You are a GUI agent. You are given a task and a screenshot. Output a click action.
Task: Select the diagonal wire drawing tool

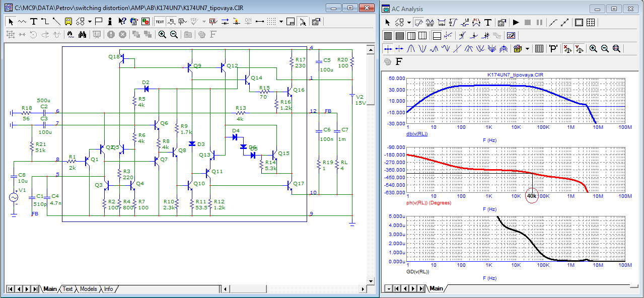pyautogui.click(x=56, y=22)
